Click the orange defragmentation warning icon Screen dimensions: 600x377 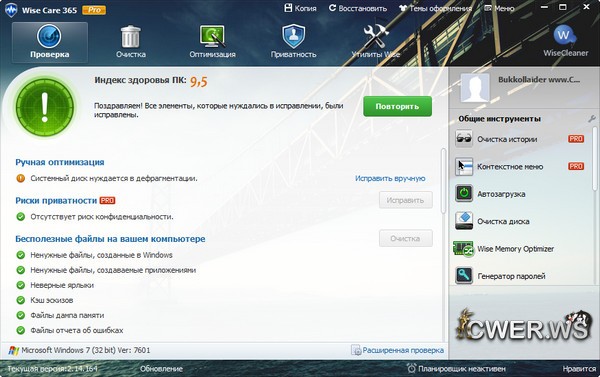[x=21, y=178]
